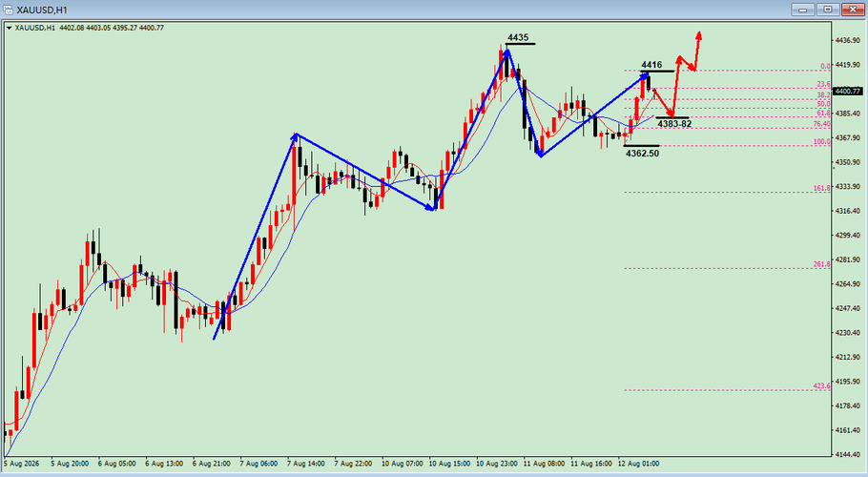Click the 12 Aug 01:00 time axis label
The height and width of the screenshot is (477, 868).
(x=638, y=464)
